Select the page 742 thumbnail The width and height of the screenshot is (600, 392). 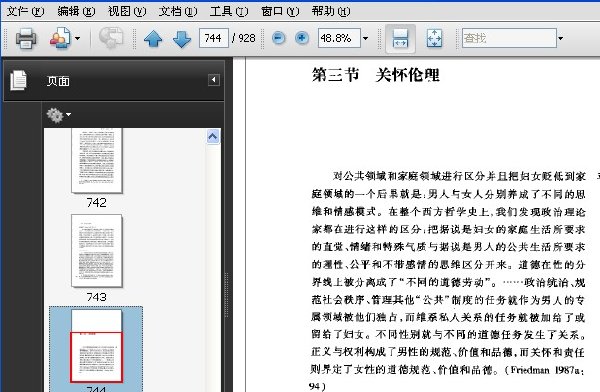[96, 161]
